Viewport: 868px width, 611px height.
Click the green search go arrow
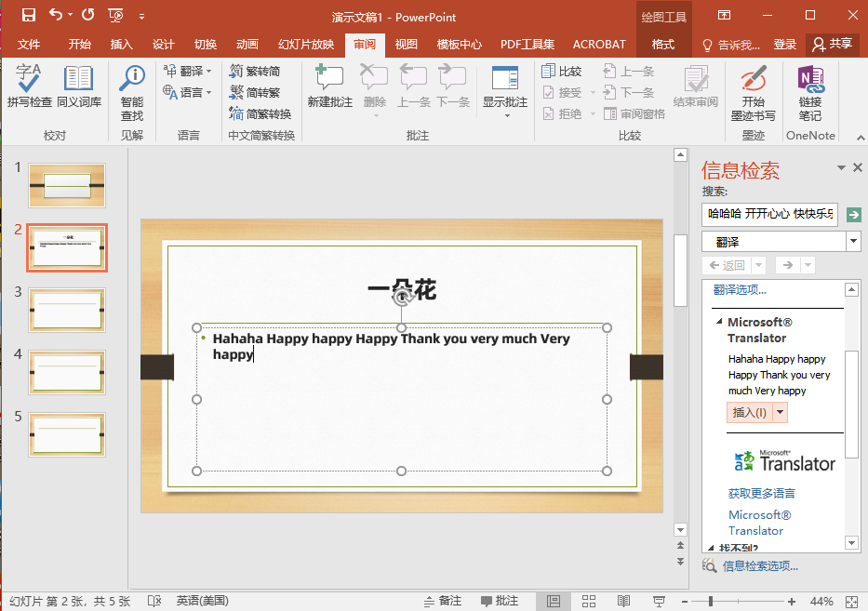(854, 215)
